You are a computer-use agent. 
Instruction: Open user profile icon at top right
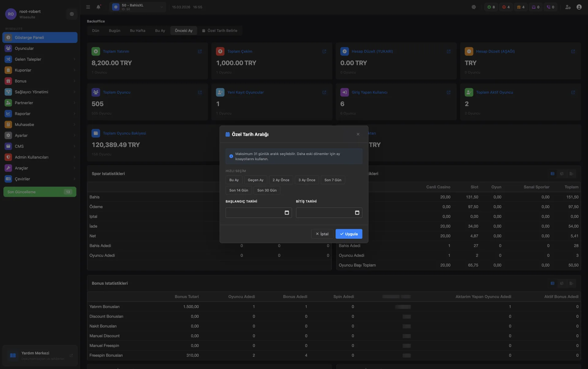(x=579, y=7)
